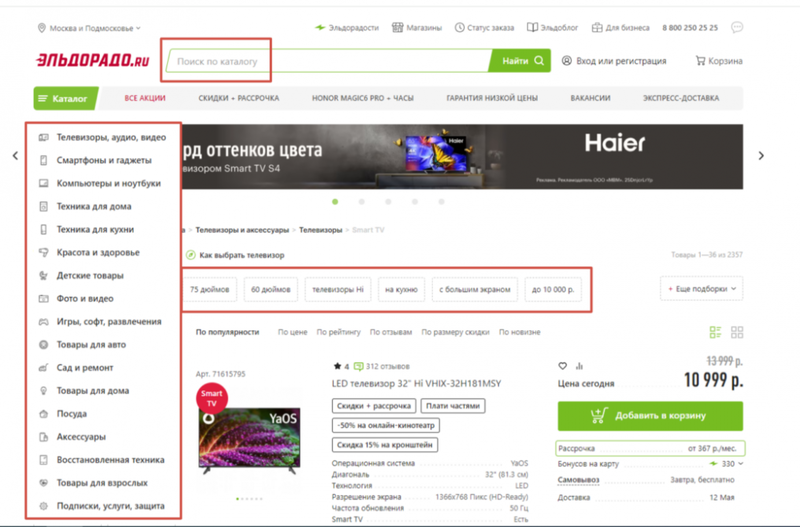Go to next banner with right arrow

tap(761, 156)
